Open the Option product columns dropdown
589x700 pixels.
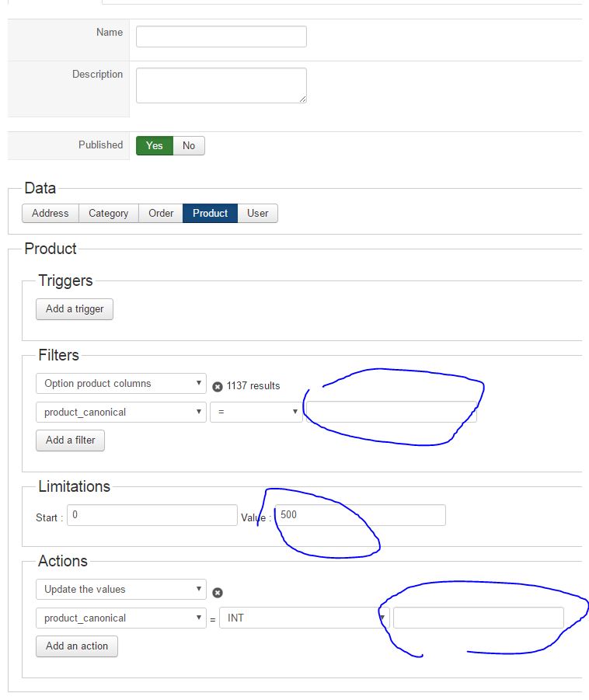click(x=120, y=383)
